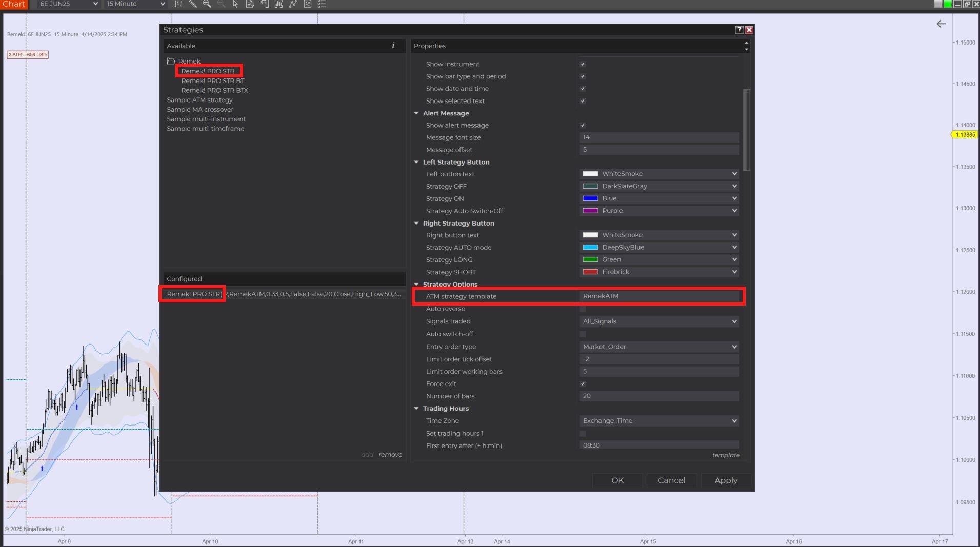Click Properties panel vertical scrollbar

[747, 130]
